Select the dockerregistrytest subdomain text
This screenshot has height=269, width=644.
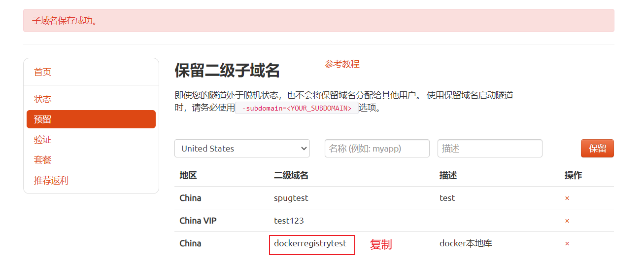point(310,244)
